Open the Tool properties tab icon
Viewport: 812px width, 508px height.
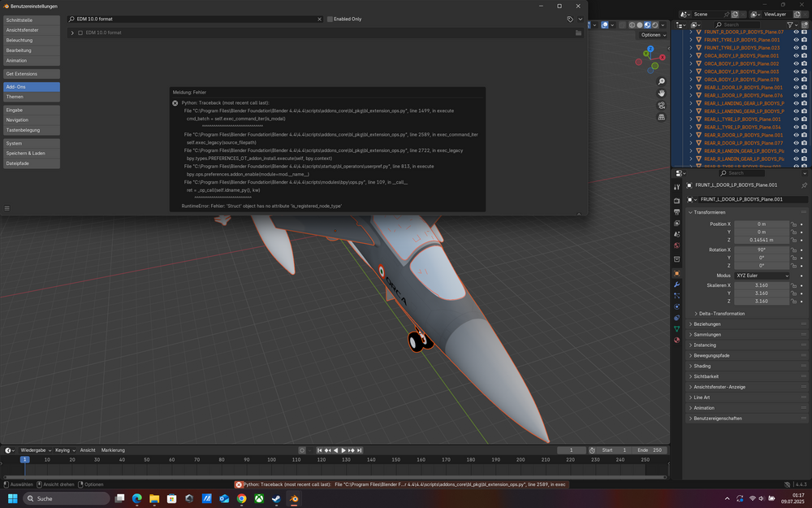677,189
